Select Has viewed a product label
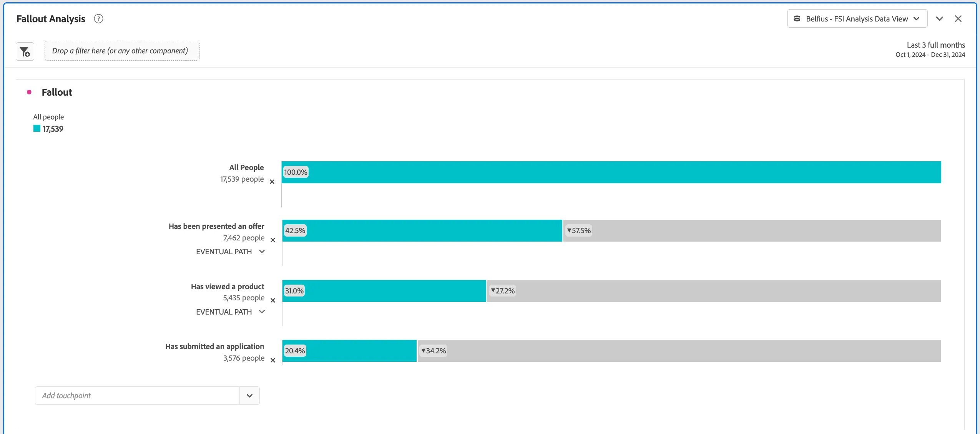Image resolution: width=980 pixels, height=434 pixels. [228, 287]
